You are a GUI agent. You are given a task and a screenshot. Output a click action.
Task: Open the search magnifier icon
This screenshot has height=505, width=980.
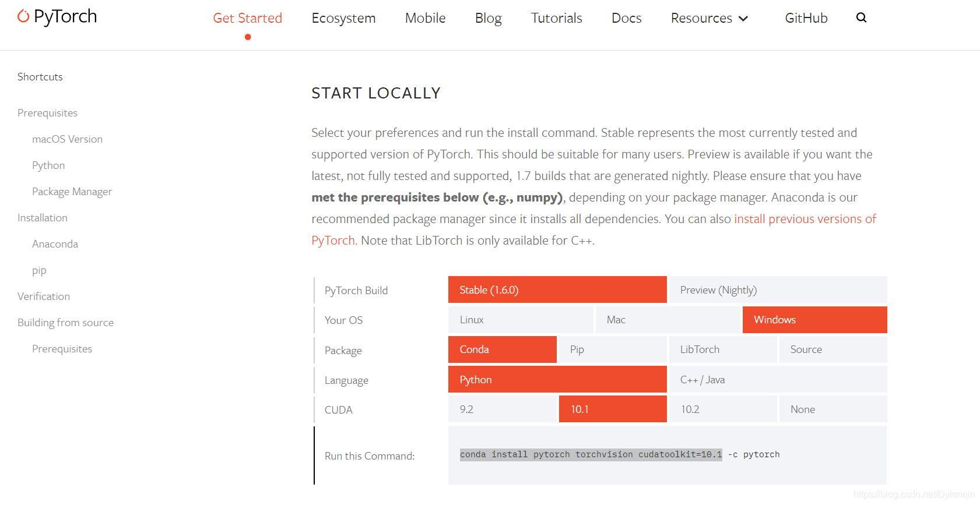[x=861, y=17]
